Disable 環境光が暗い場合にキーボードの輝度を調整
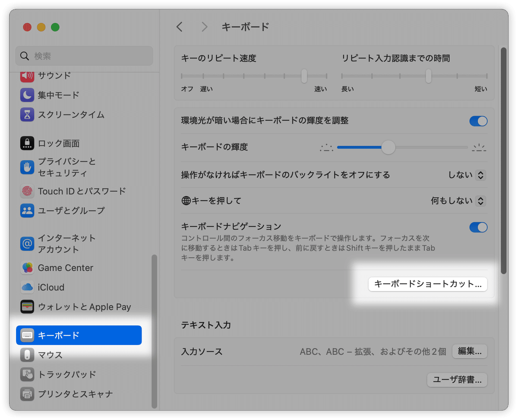Image resolution: width=518 pixels, height=420 pixels. coord(478,121)
